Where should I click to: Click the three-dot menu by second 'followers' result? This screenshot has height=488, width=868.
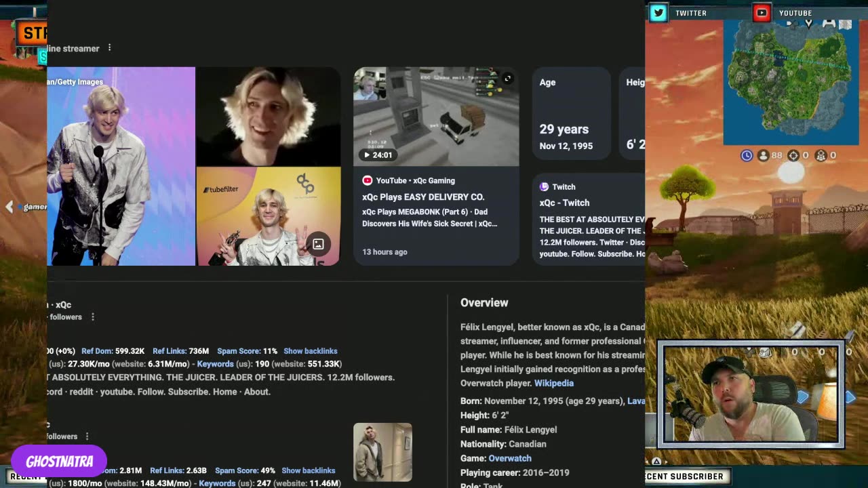pyautogui.click(x=87, y=436)
